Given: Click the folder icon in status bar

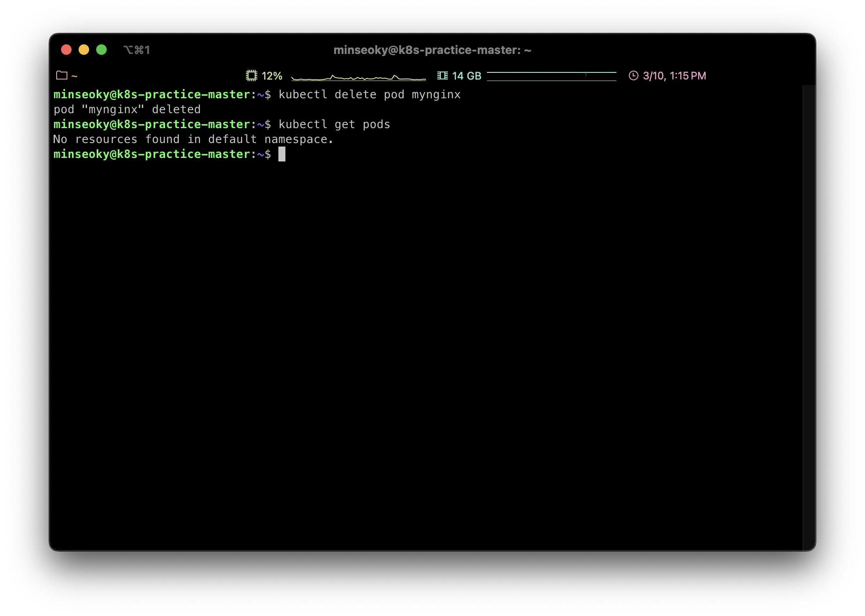Looking at the screenshot, I should (x=62, y=75).
